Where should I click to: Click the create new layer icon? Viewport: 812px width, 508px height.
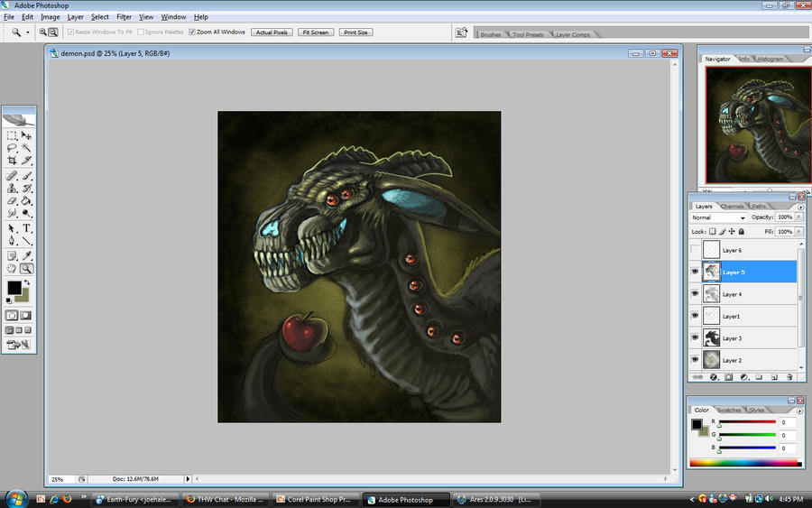[774, 377]
